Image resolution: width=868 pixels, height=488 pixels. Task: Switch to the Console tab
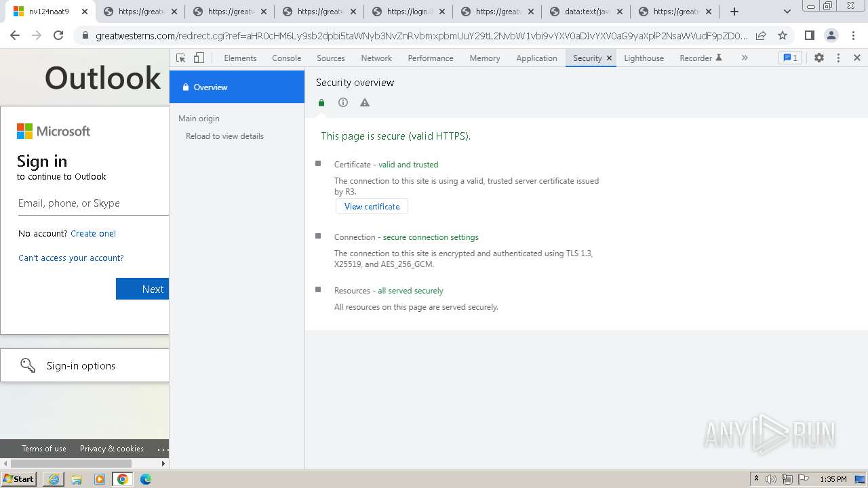tap(286, 58)
